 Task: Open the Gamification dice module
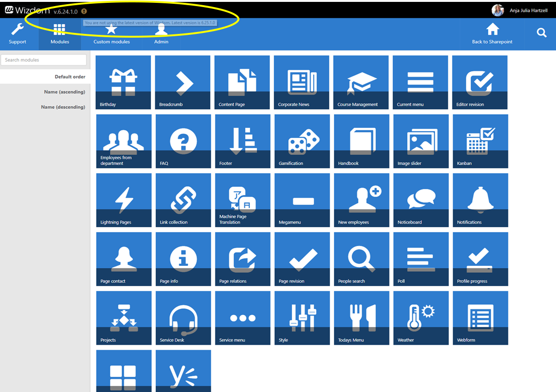[302, 141]
